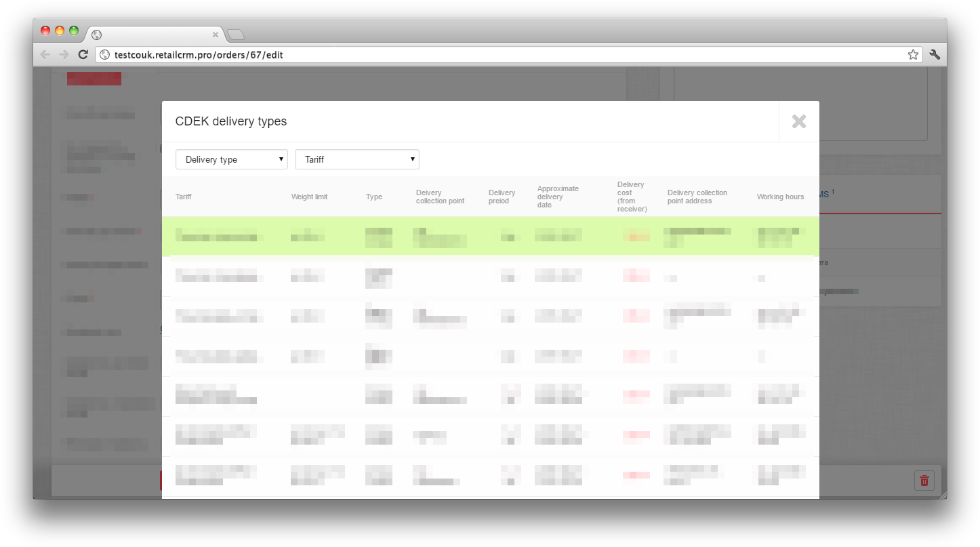Click the macOS yellow minimize button
This screenshot has width=980, height=547.
60,31
